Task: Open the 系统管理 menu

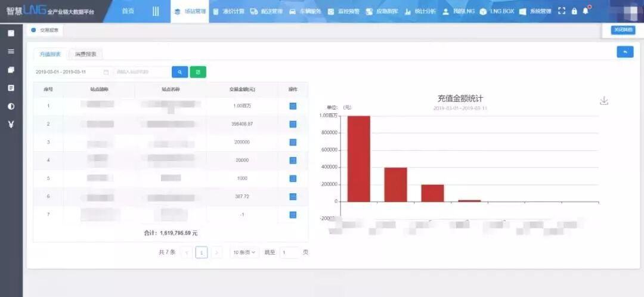Action: (x=535, y=11)
